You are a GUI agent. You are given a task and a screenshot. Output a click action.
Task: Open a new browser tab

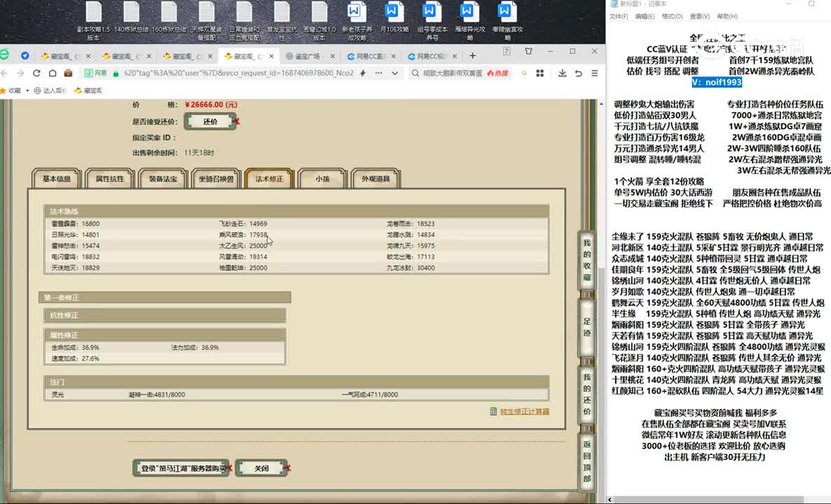(472, 55)
